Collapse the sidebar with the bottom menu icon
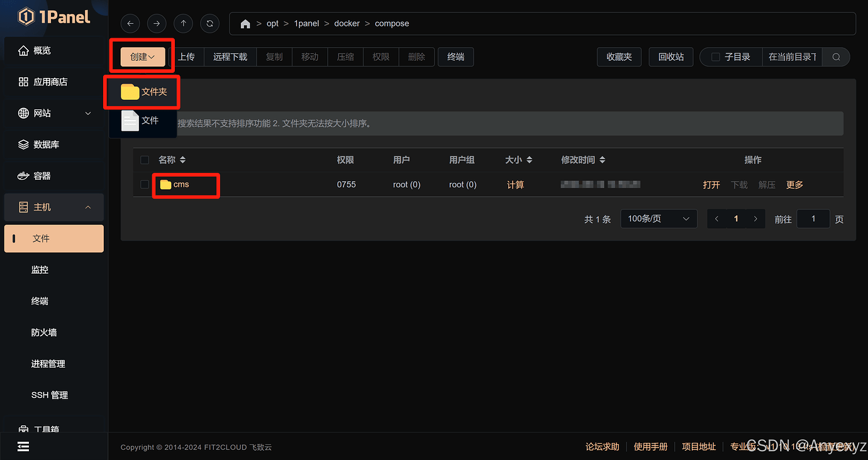The height and width of the screenshot is (460, 868). pyautogui.click(x=23, y=447)
